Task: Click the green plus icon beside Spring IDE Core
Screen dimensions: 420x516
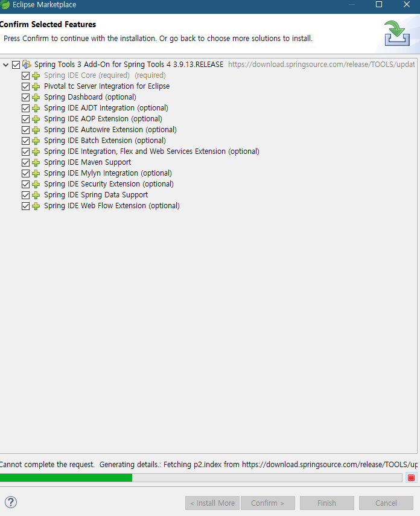Action: pyautogui.click(x=36, y=75)
